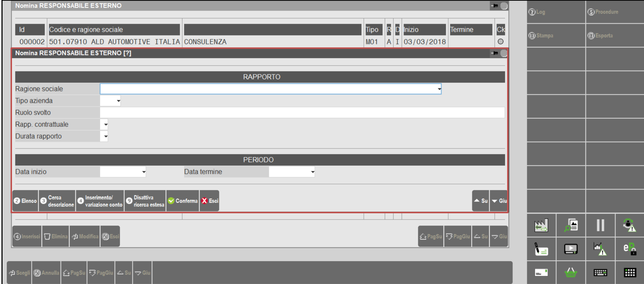Click the factory with arrows icon
Image resolution: width=644 pixels, height=284 pixels.
click(x=541, y=225)
